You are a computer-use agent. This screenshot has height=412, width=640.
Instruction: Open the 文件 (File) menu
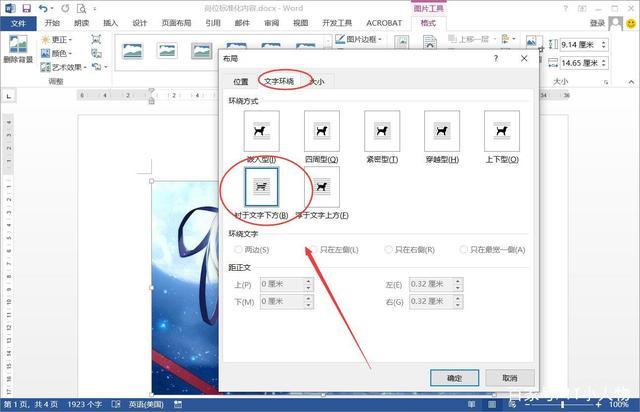[18, 23]
